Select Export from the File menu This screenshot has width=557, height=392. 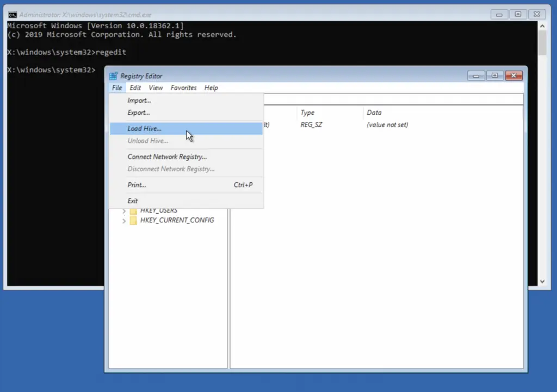[x=139, y=113]
